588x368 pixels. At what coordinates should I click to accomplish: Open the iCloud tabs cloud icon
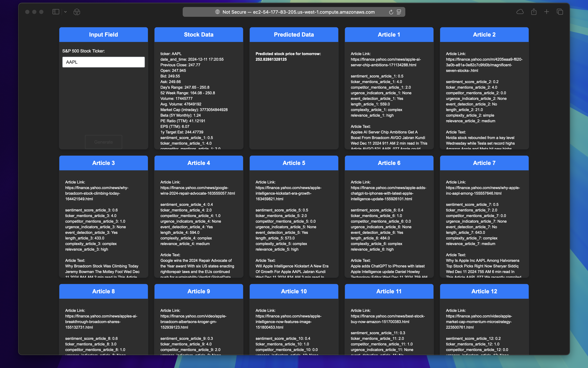520,12
